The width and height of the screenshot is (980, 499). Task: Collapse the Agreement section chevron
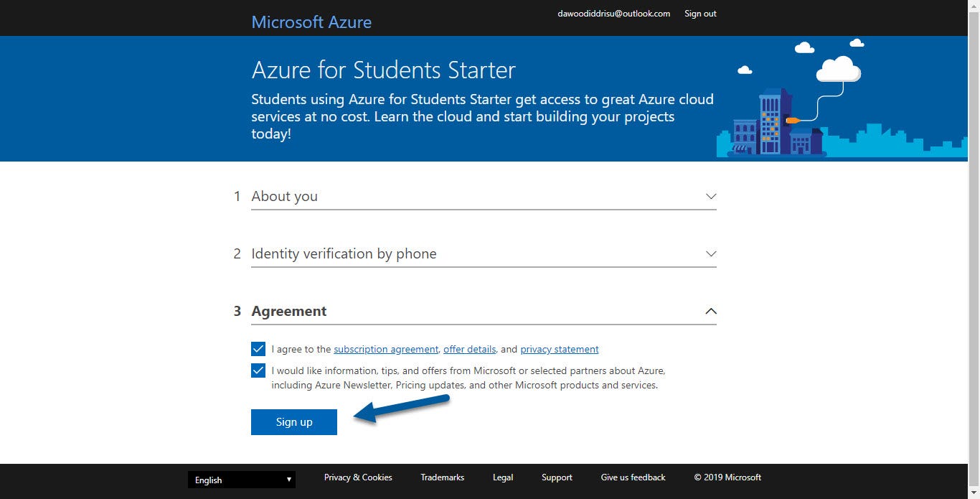(711, 311)
